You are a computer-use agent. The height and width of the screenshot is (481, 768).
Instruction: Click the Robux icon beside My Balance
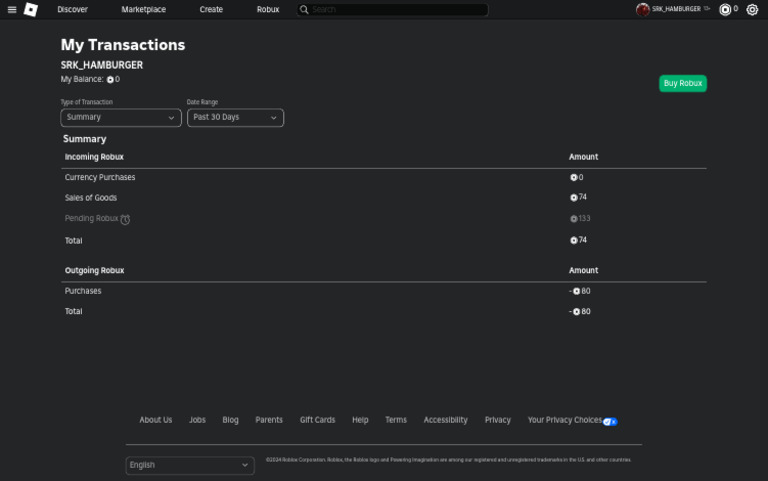[110, 79]
